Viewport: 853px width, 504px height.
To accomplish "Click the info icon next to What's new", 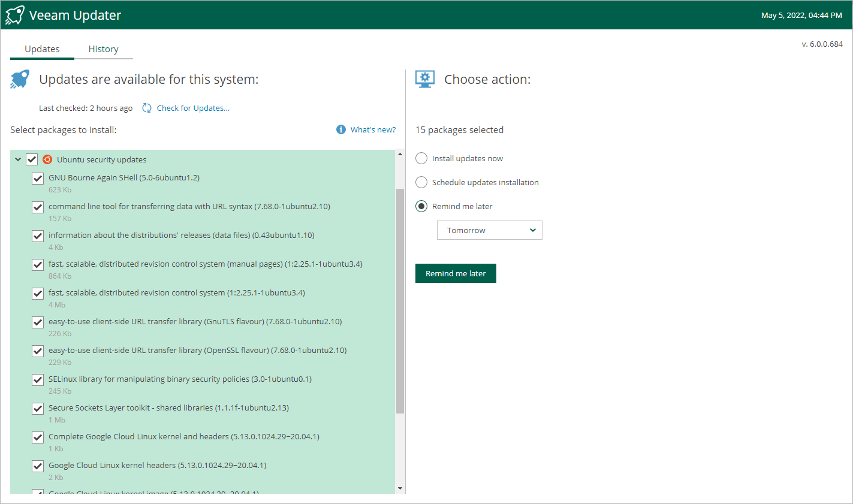I will (341, 129).
